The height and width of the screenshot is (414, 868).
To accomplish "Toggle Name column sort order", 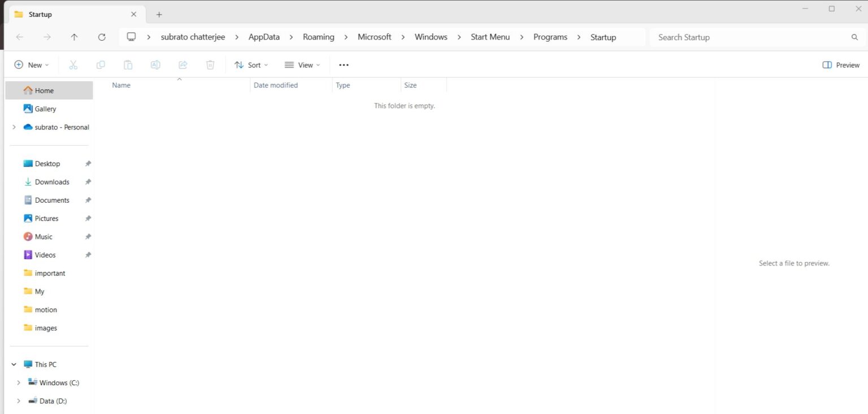I will click(121, 85).
